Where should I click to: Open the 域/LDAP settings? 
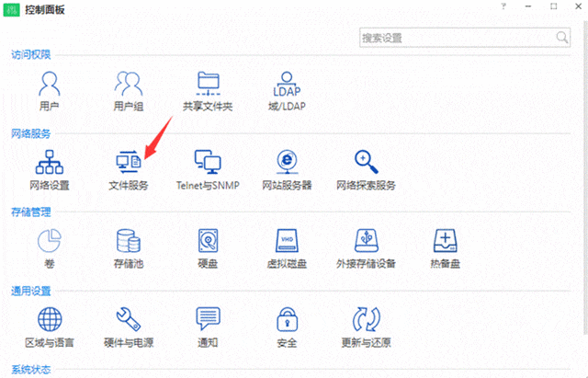pyautogui.click(x=287, y=91)
